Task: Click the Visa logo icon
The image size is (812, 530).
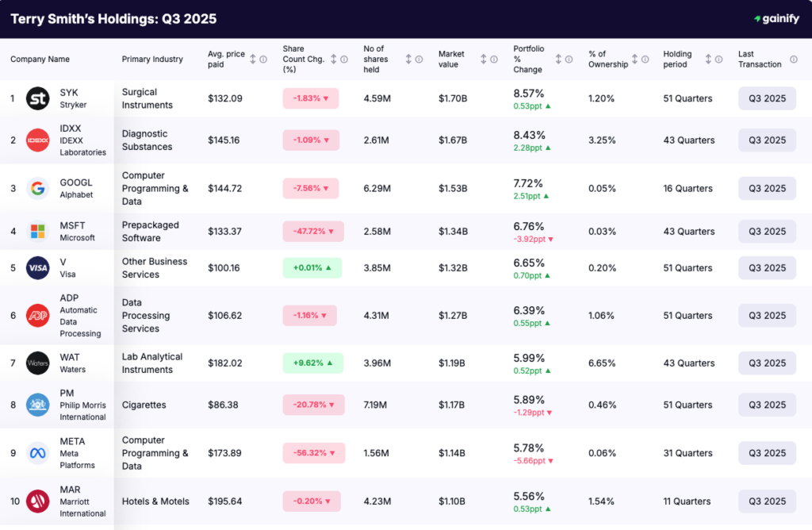Action: pos(38,268)
